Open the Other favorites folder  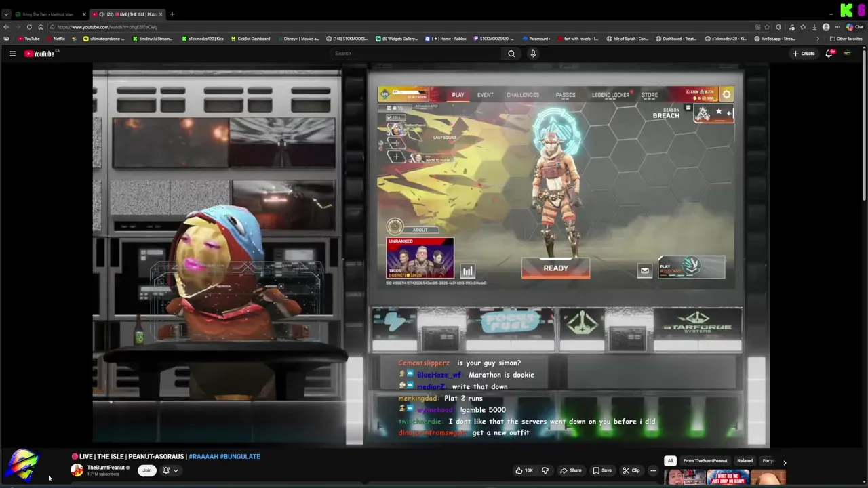tap(846, 39)
